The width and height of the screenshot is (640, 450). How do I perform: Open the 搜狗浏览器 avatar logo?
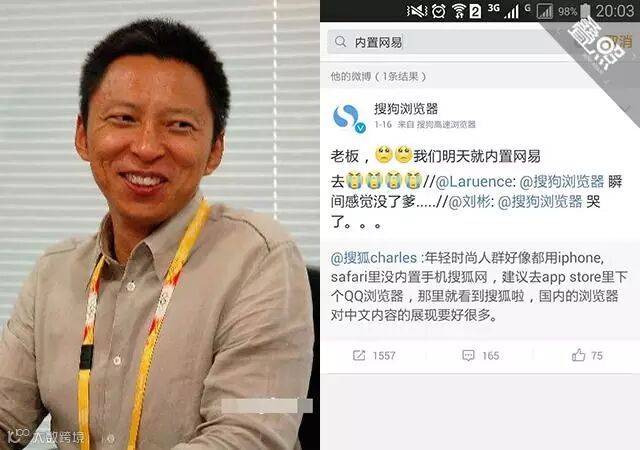click(347, 118)
